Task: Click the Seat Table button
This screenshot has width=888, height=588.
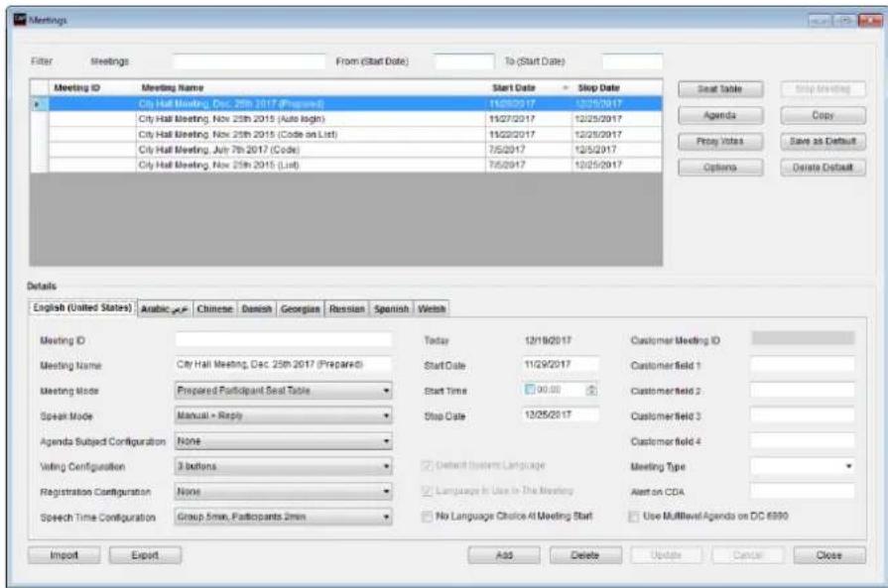Action: [x=720, y=89]
